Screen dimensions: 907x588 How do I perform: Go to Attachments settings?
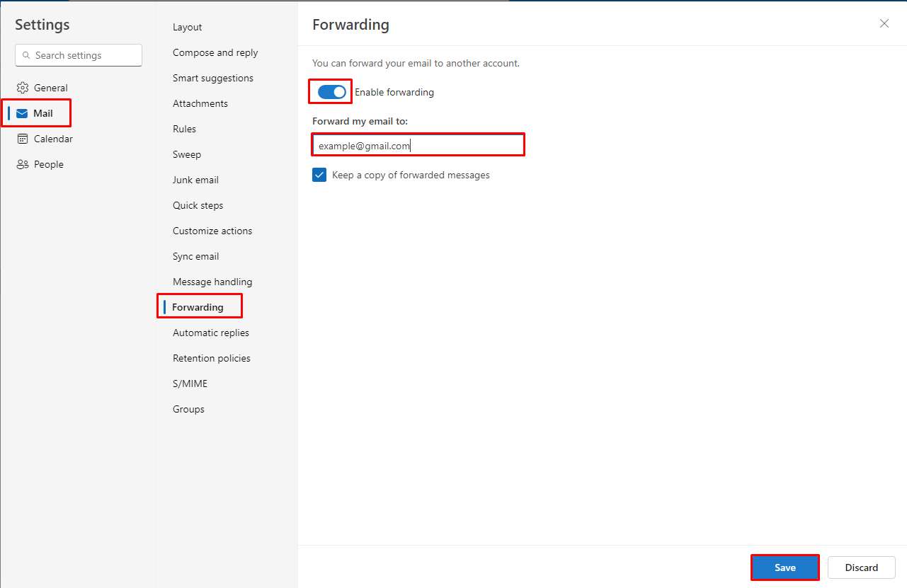[200, 103]
